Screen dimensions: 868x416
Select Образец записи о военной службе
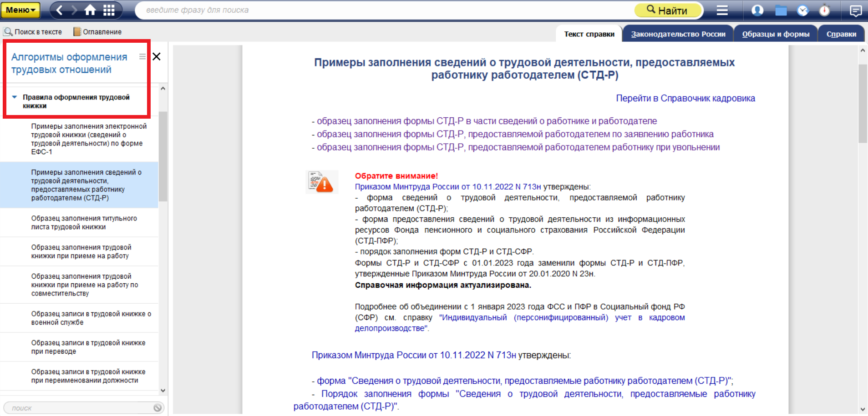tap(79, 318)
